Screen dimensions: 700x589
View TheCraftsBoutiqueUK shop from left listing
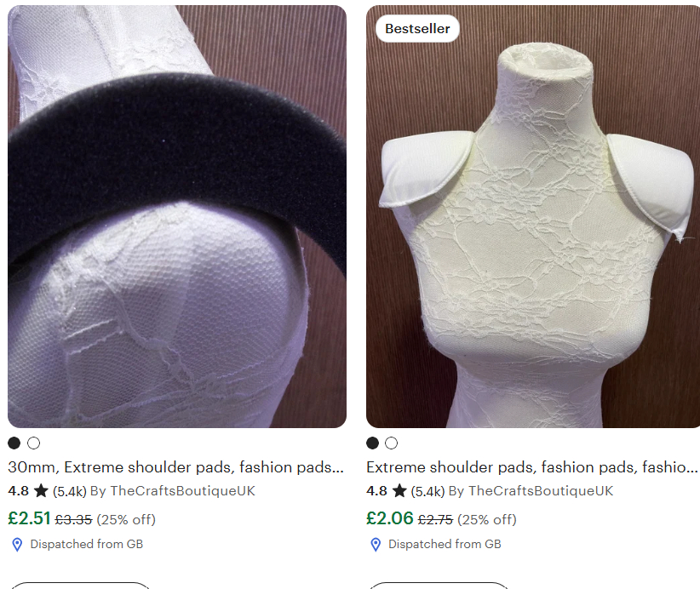click(182, 491)
